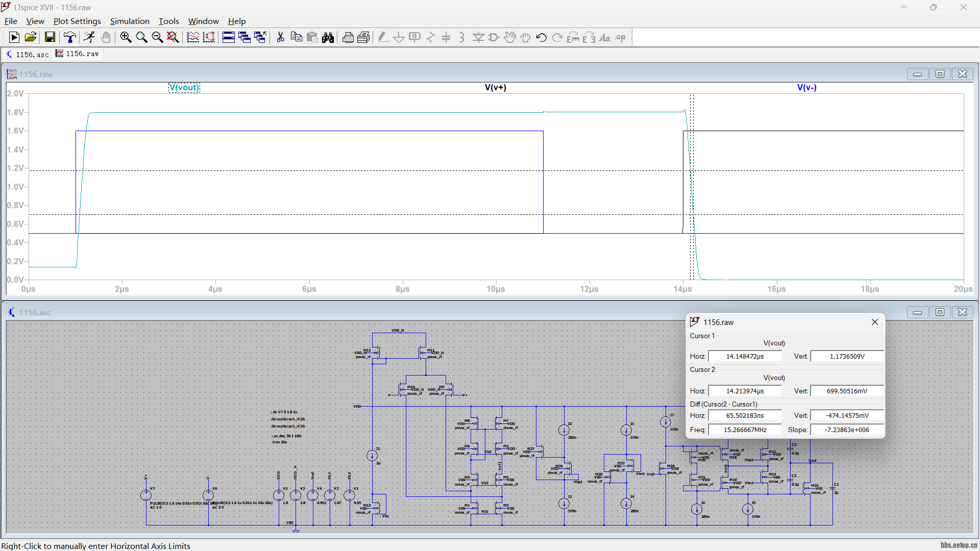Open Control Panel hammer icon
980x551 pixels.
pos(69,37)
